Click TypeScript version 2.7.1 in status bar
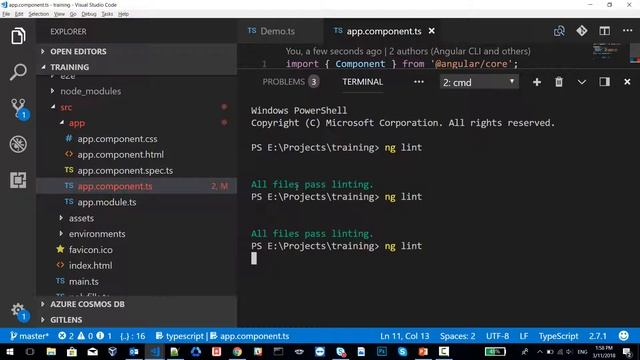This screenshot has height=360, width=640. point(598,336)
